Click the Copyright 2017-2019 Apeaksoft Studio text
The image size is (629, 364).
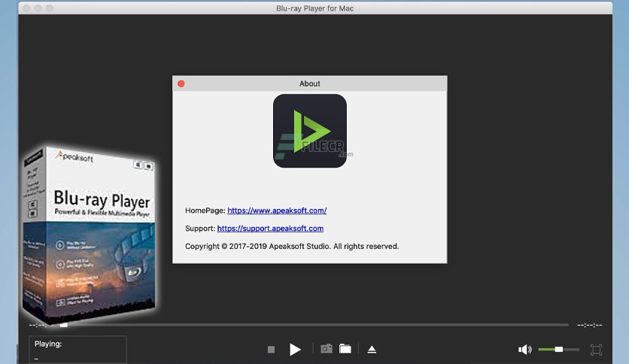pyautogui.click(x=292, y=246)
